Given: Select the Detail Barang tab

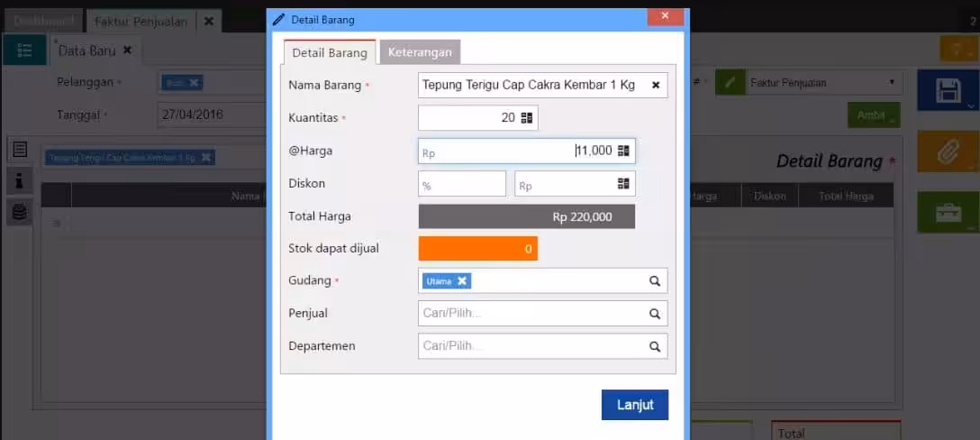Looking at the screenshot, I should (330, 52).
